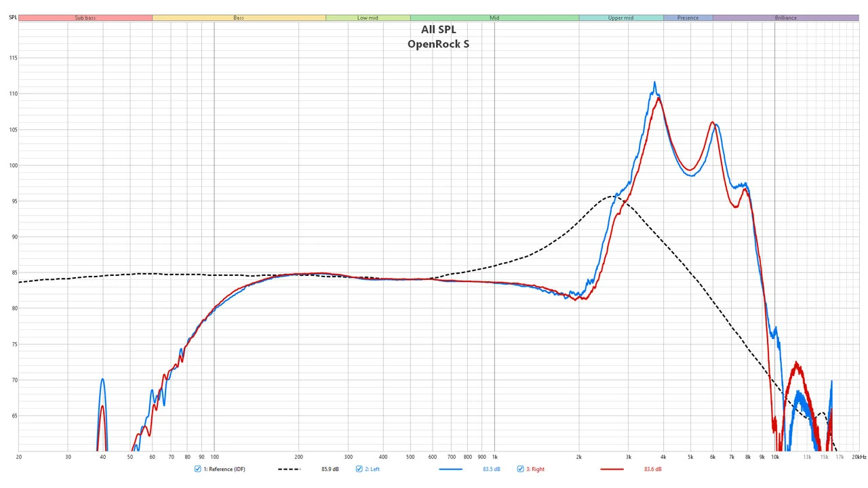Click the 15k frequency axis label
Viewport: 868px width, 488px height.
tap(824, 457)
